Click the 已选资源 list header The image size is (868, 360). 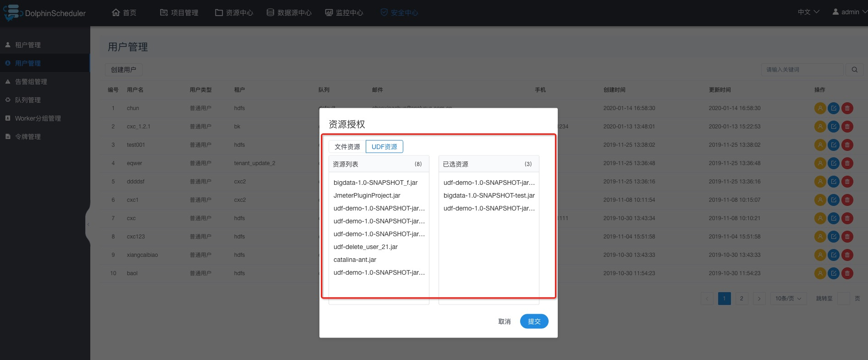[489, 164]
